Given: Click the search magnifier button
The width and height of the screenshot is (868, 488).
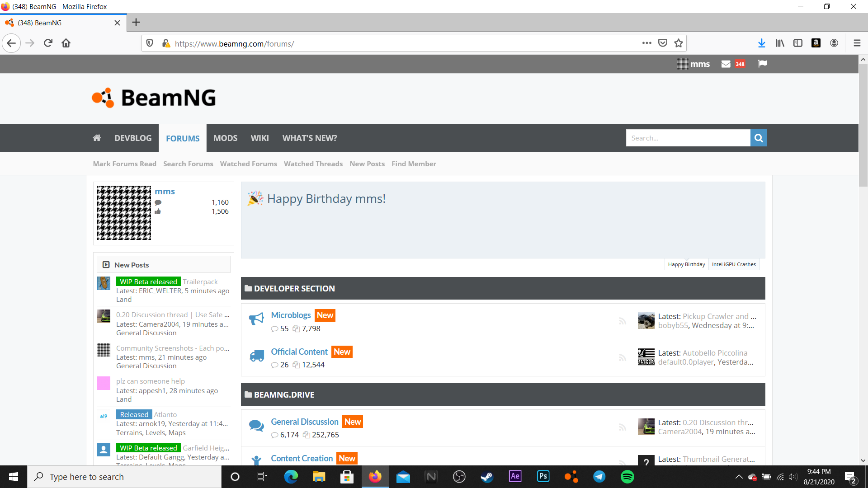Looking at the screenshot, I should (x=759, y=138).
